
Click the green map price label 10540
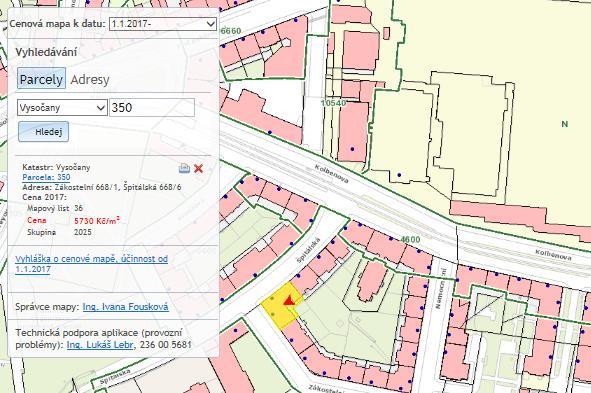point(333,102)
